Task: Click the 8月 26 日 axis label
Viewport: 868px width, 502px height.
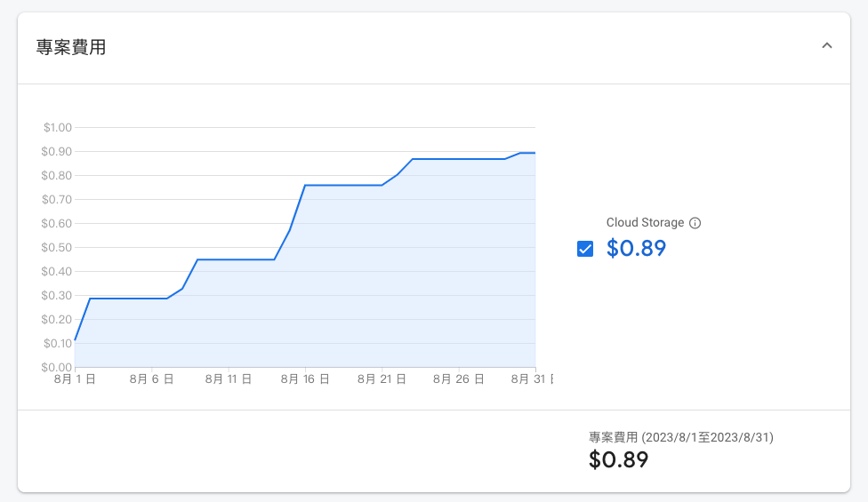Action: click(x=458, y=379)
